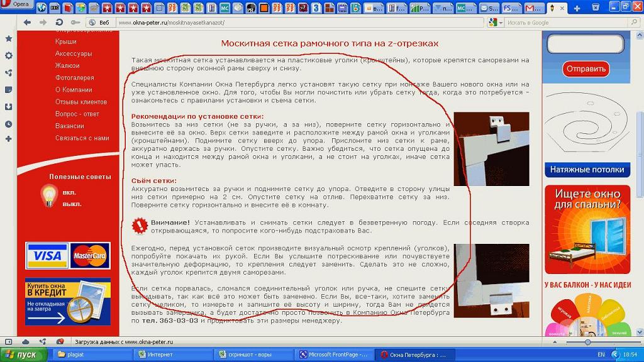Viewport: 644px width, 362px height.
Task: Click the Opera Link cloud icon
Action: coord(25,341)
